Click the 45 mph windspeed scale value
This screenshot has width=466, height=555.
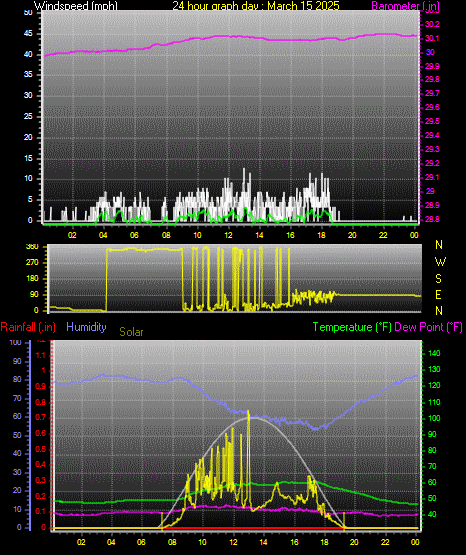(x=28, y=34)
